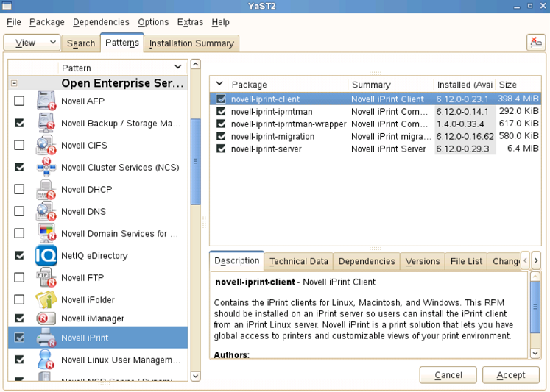
Task: Click the icon button at top right
Action: [535, 43]
